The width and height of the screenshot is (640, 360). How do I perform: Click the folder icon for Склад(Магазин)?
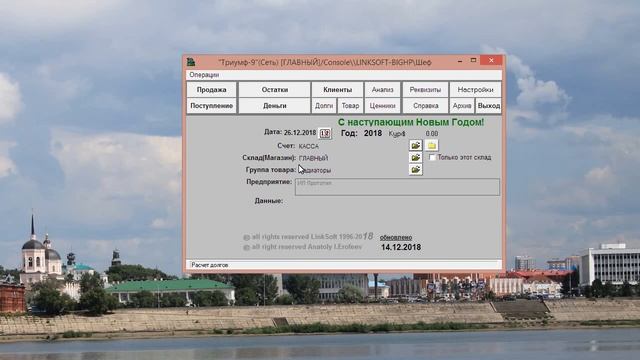[416, 158]
